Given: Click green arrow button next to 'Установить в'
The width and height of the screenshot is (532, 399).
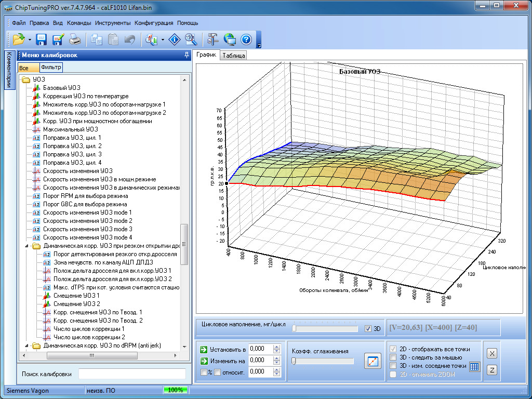Looking at the screenshot, I should point(204,349).
